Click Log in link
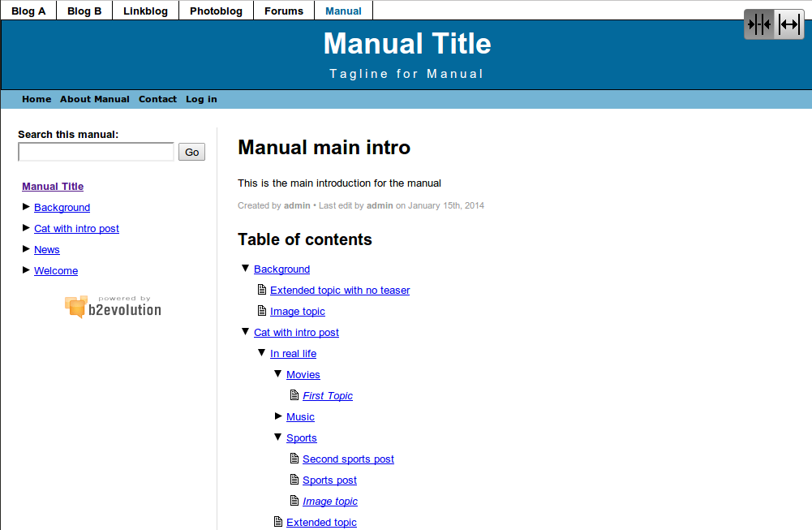 pyautogui.click(x=201, y=99)
